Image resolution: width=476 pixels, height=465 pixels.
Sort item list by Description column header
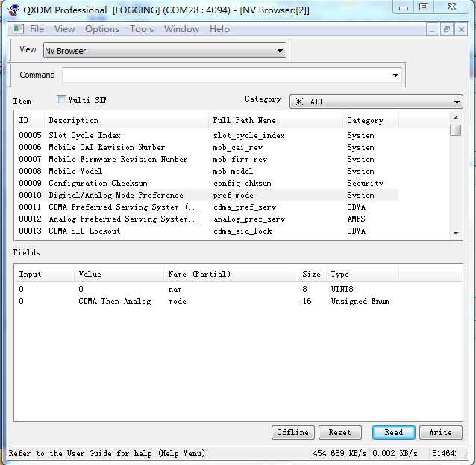point(127,121)
